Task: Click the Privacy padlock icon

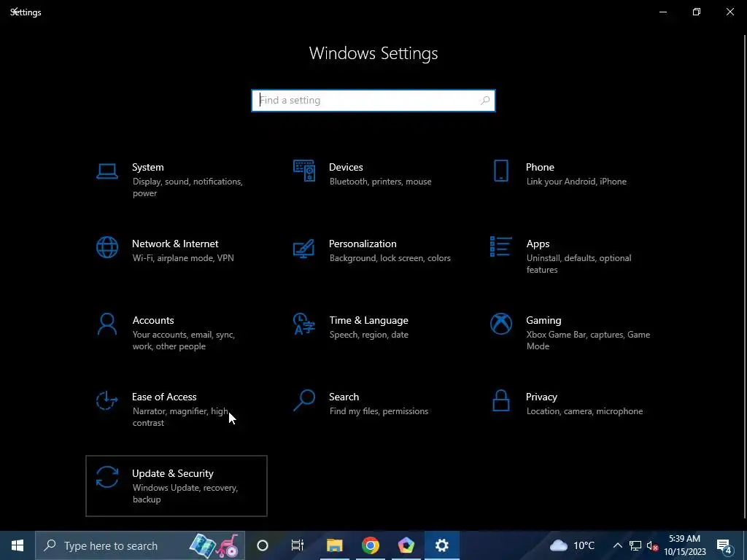Action: [x=500, y=400]
